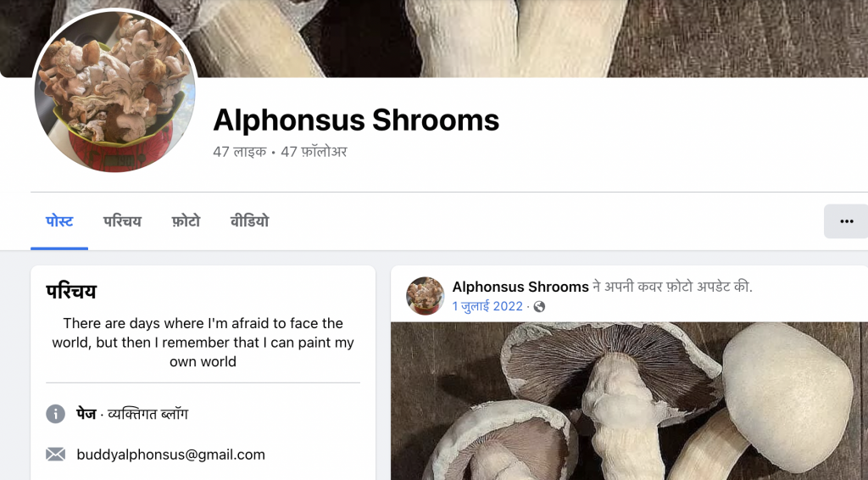Open Alphonsus Shrooms name link in post header
Image resolution: width=868 pixels, height=480 pixels.
(x=520, y=287)
